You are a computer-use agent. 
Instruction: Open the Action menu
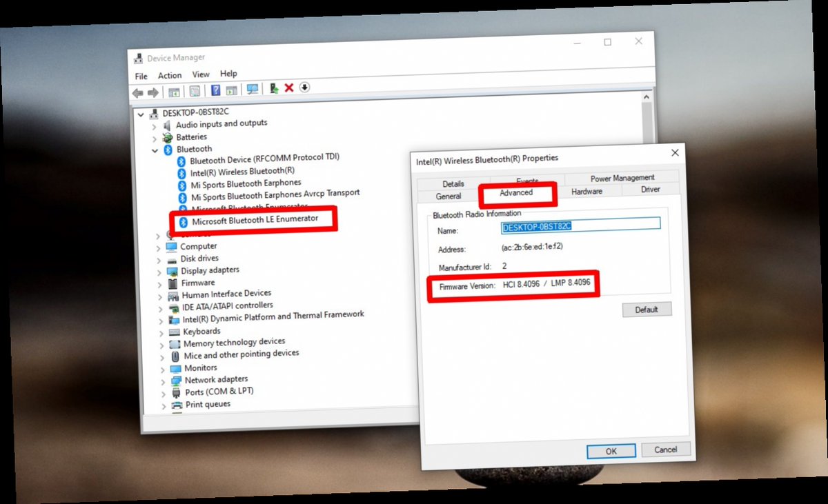coord(169,74)
